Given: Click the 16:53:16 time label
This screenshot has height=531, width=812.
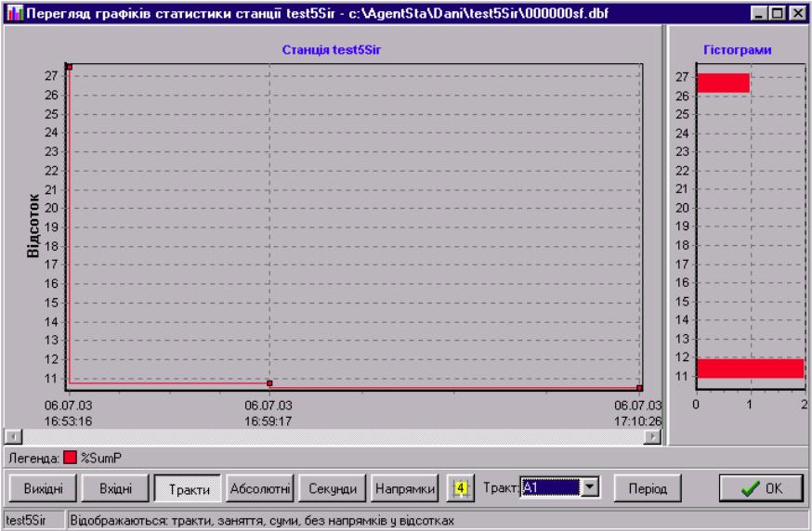Looking at the screenshot, I should click(x=68, y=421).
